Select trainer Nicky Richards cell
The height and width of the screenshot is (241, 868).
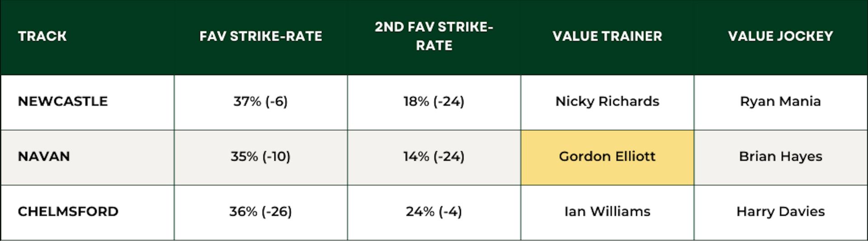point(607,102)
